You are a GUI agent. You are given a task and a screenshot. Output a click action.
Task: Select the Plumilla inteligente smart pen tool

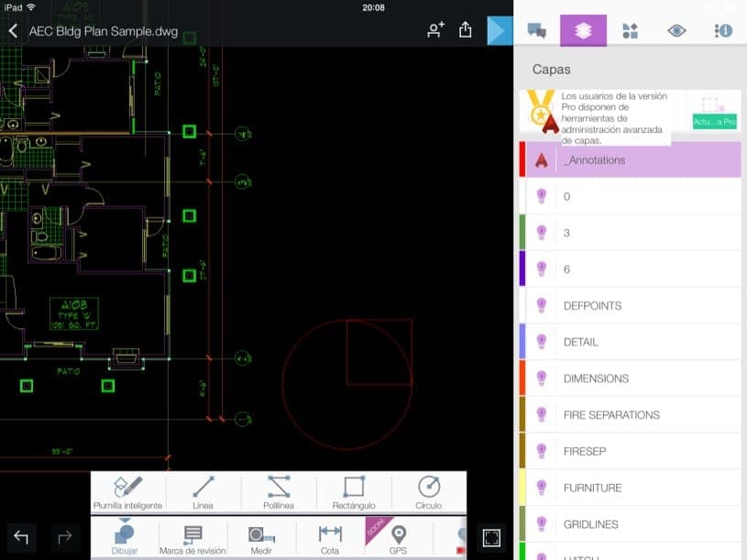pos(127,492)
